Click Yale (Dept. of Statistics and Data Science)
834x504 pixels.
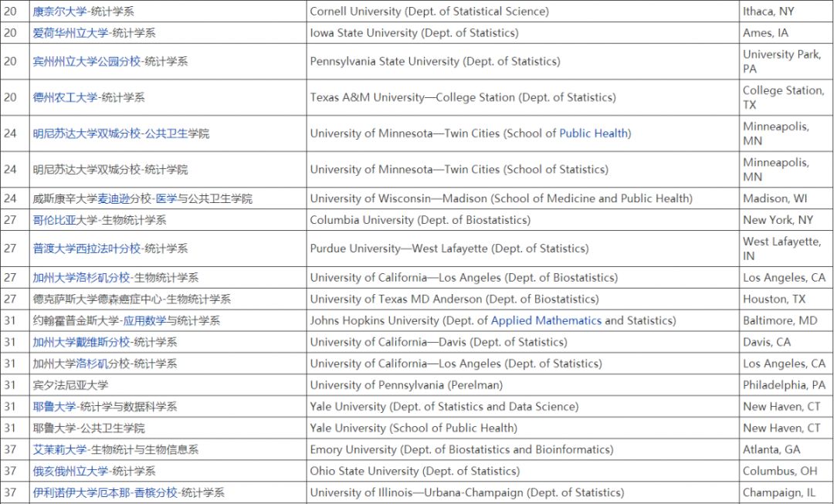click(x=522, y=407)
